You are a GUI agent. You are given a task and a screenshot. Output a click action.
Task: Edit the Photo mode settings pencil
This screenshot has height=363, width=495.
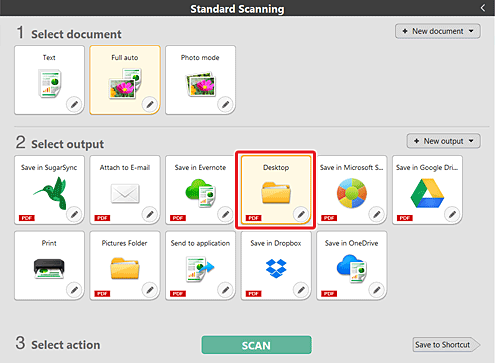pos(226,104)
